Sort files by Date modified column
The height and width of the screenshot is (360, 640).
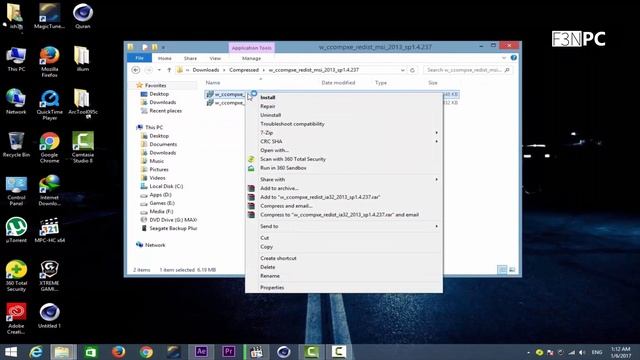click(338, 83)
